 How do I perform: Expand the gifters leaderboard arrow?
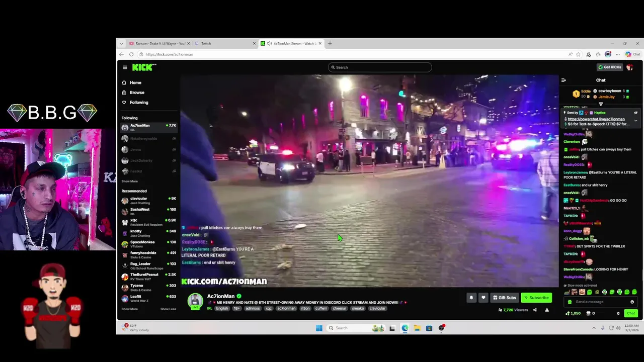(x=601, y=104)
